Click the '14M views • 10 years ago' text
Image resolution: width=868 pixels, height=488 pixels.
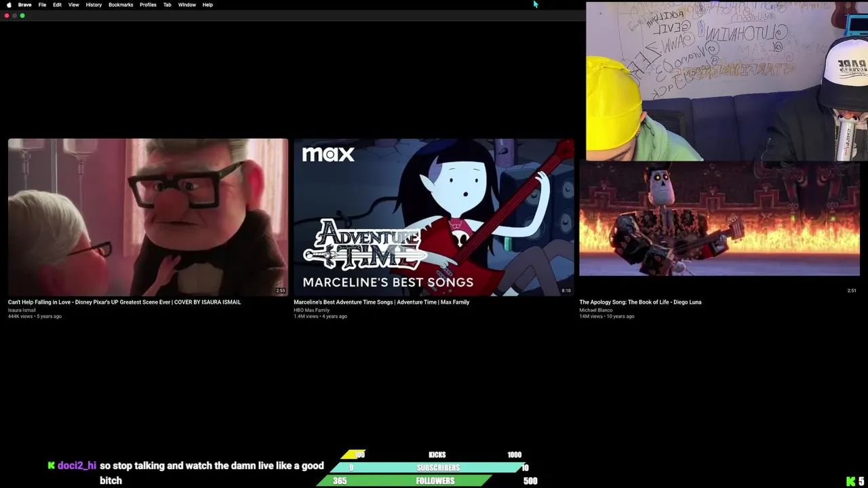point(607,317)
